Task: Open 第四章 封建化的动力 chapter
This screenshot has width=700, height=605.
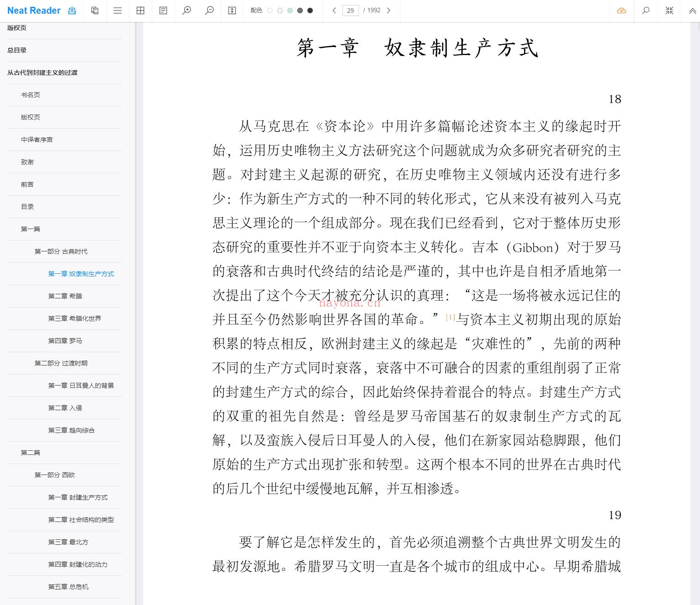Action: [78, 564]
